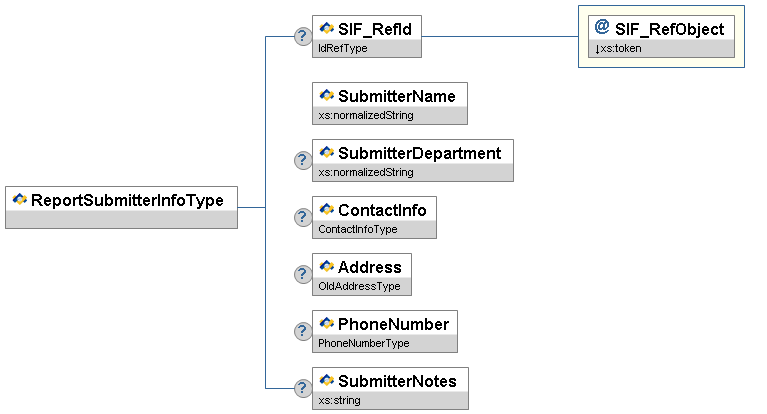Image resolution: width=767 pixels, height=414 pixels.
Task: Click the question mark beside Address
Action: [302, 274]
